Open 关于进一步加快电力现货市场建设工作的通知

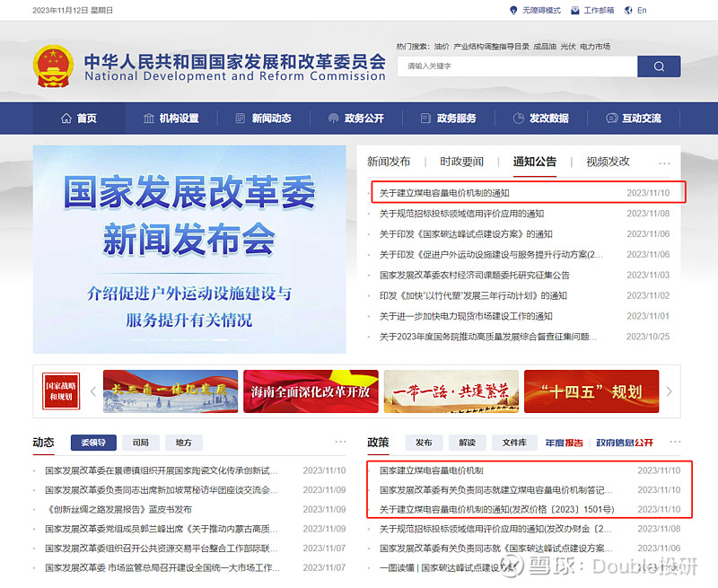(x=466, y=316)
